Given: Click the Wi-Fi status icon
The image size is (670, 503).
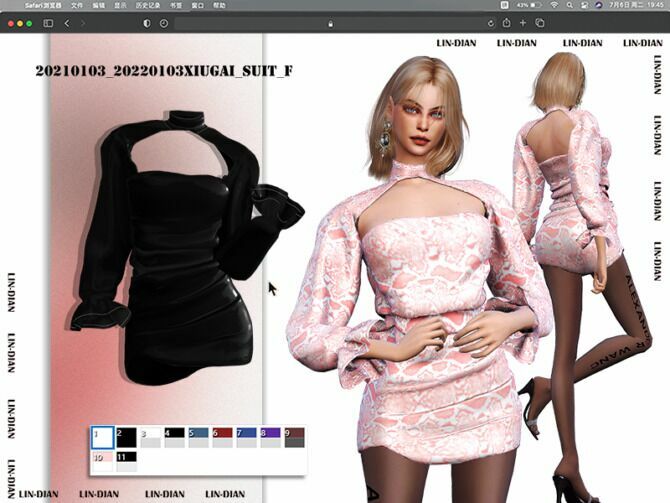Looking at the screenshot, I should click(x=554, y=5).
